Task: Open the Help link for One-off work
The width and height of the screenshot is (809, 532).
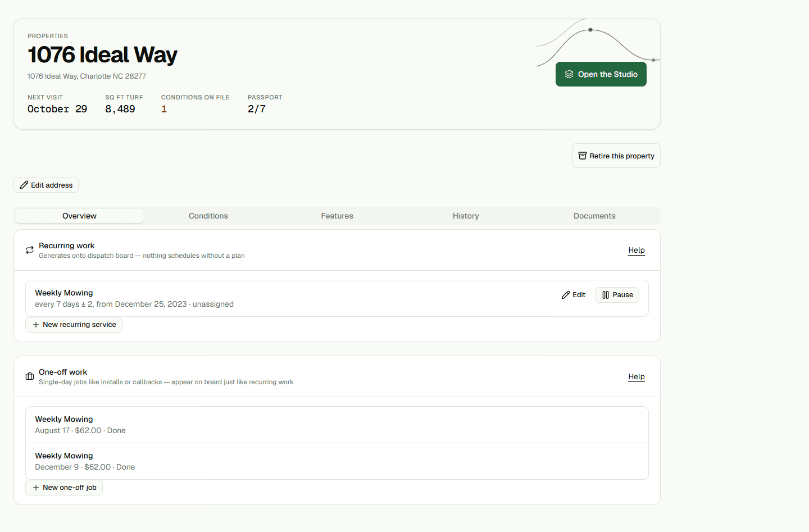Action: point(637,376)
